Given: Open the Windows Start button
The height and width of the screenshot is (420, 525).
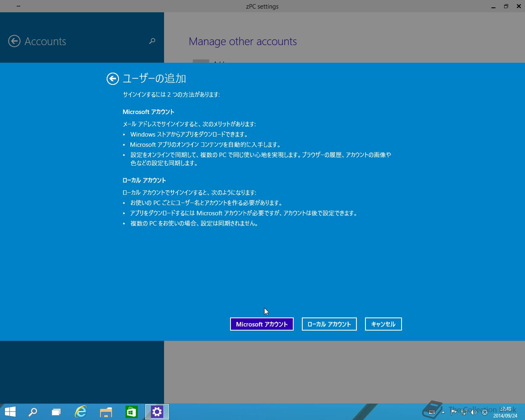Looking at the screenshot, I should 10,412.
